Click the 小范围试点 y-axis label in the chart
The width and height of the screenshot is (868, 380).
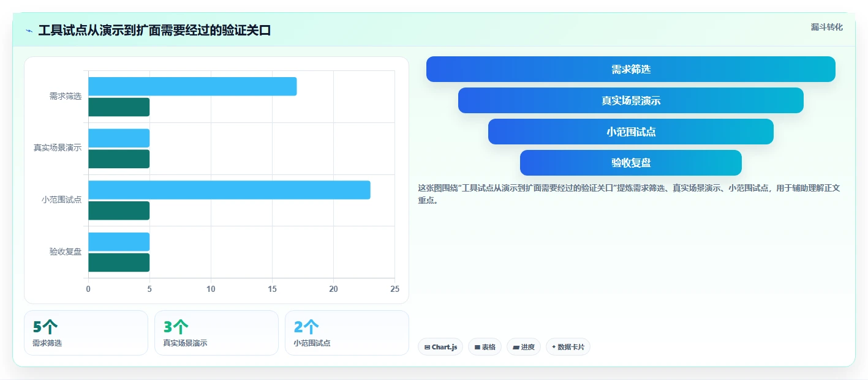[61, 200]
